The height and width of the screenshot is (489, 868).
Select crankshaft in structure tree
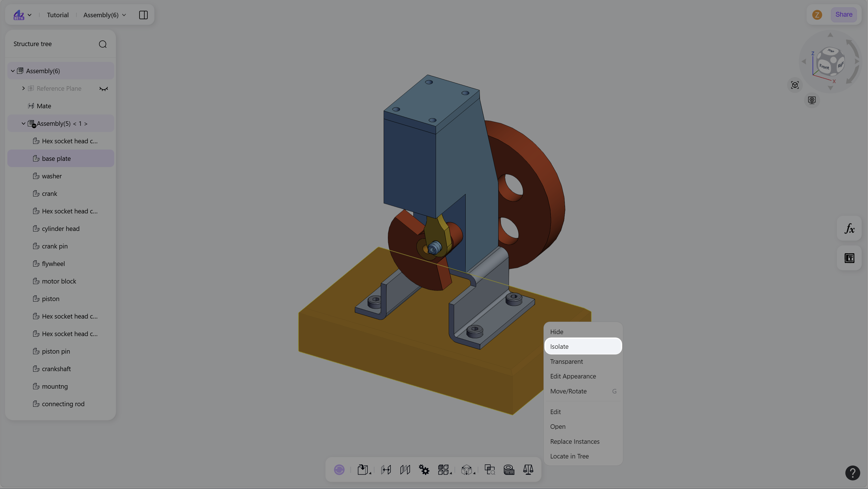pos(61,369)
